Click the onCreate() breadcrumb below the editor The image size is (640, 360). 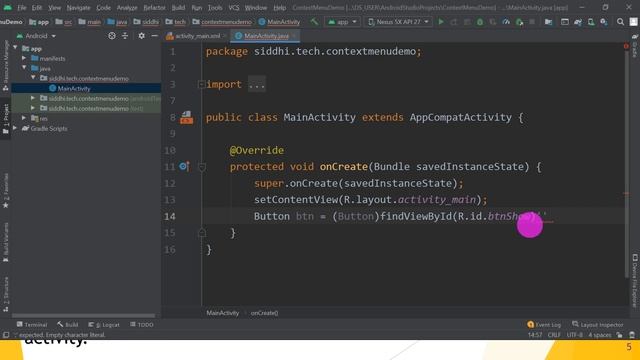click(x=264, y=313)
